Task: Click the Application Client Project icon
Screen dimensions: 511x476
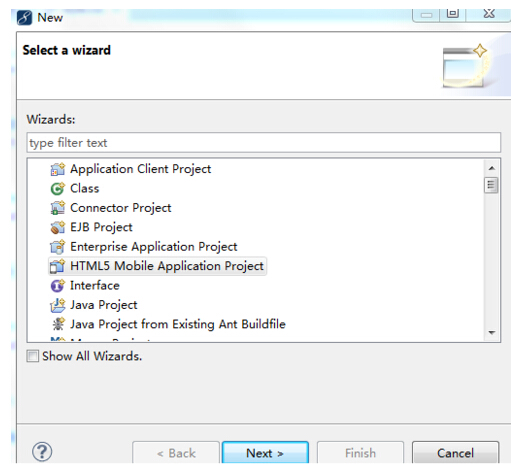Action: [58, 169]
